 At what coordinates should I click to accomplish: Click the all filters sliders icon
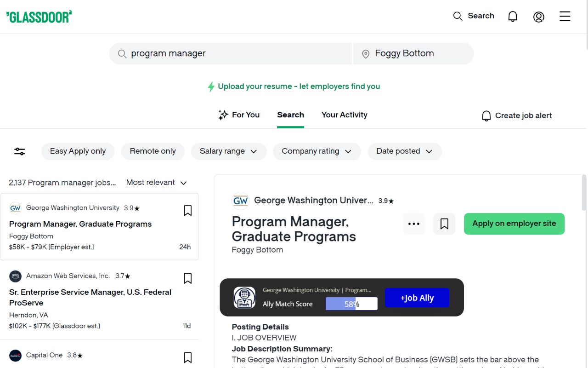[20, 151]
